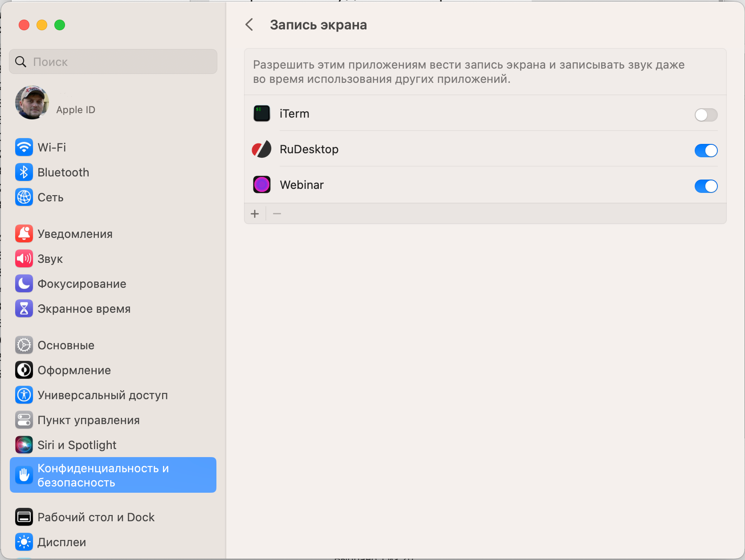Select Дисплеи in the sidebar
745x560 pixels.
(x=113, y=542)
